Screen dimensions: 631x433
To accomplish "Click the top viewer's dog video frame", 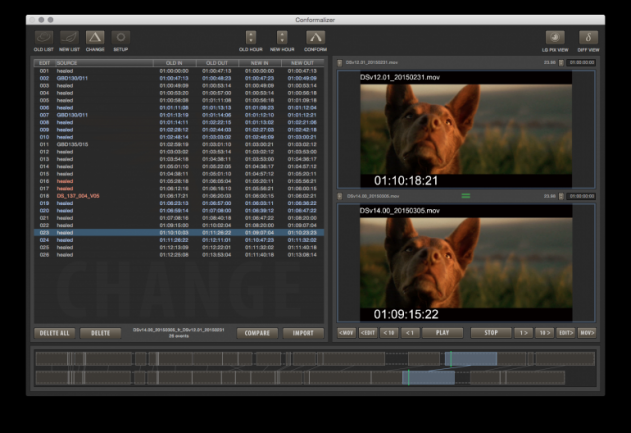I will tap(459, 129).
